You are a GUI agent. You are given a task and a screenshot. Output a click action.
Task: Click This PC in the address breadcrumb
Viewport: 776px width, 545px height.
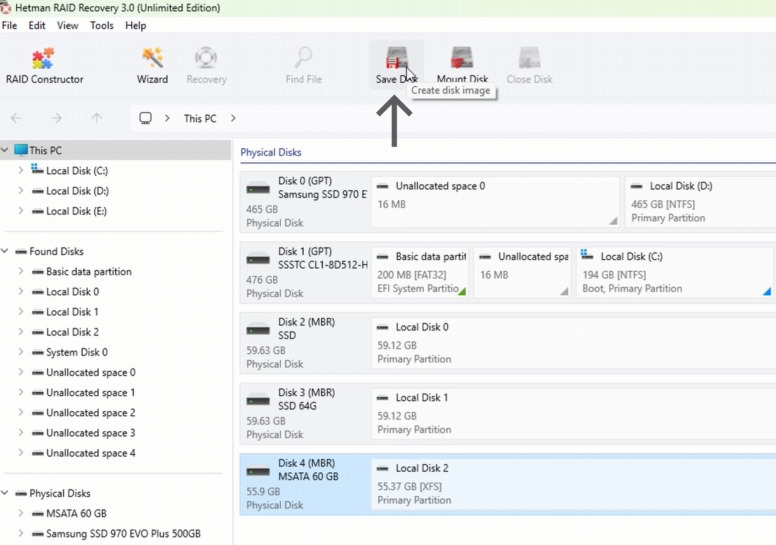click(200, 119)
